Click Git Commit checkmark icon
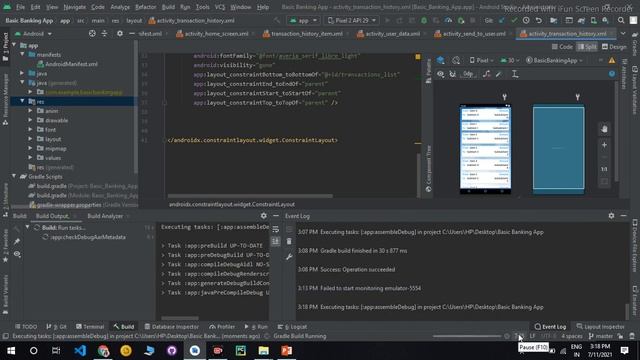 click(x=514, y=20)
